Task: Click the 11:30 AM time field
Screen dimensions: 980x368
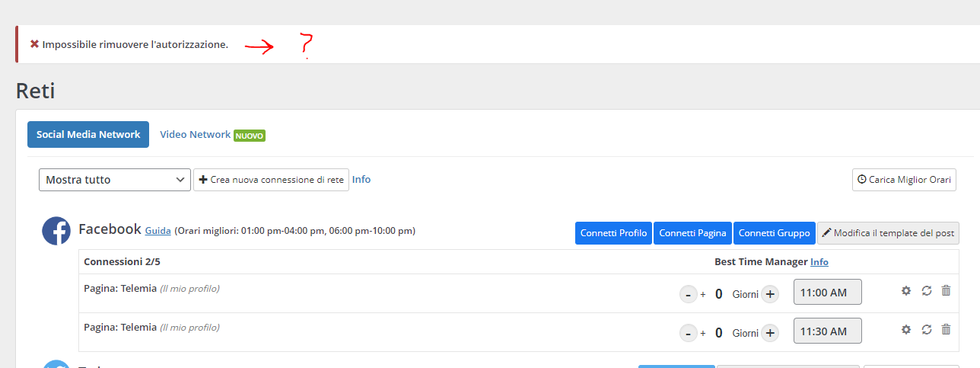Action: coord(828,331)
